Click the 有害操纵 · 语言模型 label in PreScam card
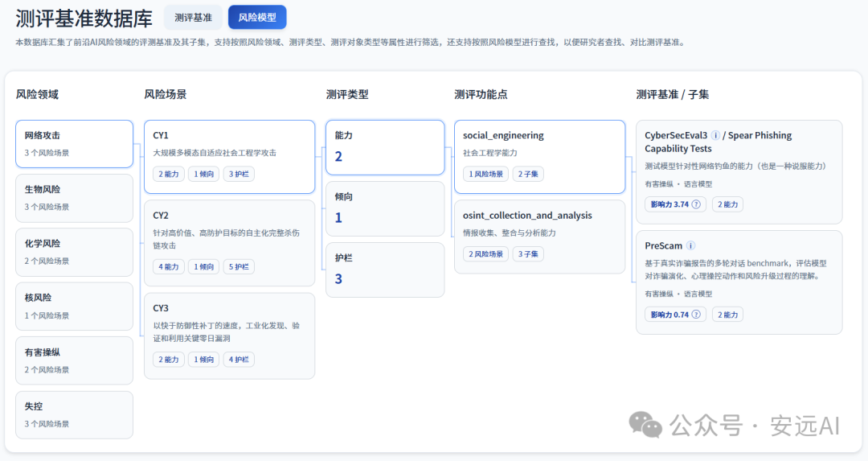This screenshot has width=868, height=461. pos(678,294)
